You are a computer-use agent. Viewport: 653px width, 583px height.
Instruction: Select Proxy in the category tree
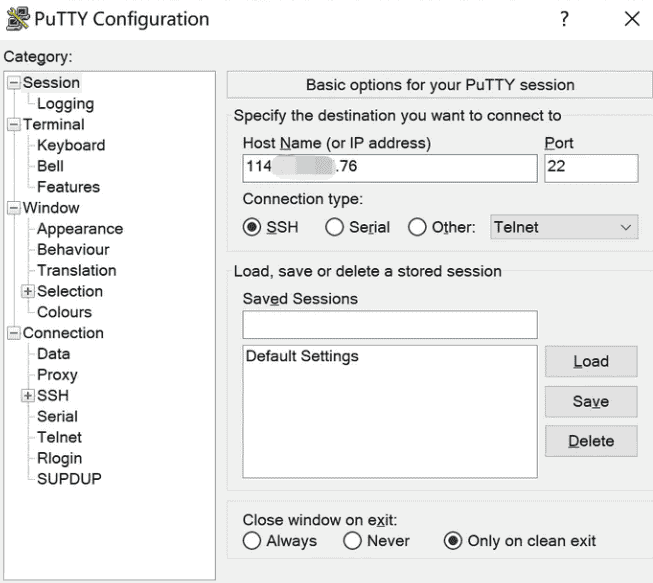click(x=57, y=375)
